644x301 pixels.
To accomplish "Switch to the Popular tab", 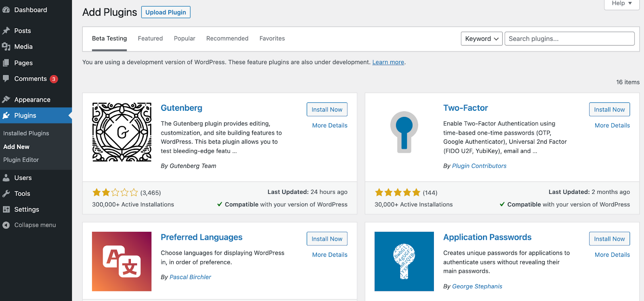I will click(184, 39).
